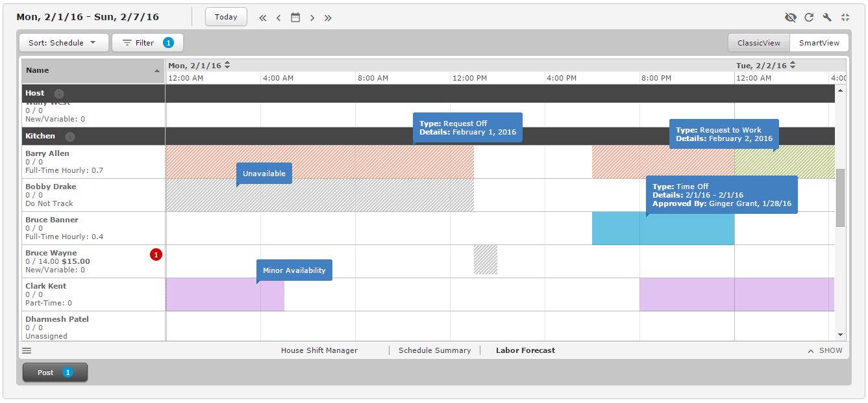Viewport: 868px width, 403px height.
Task: Click the refresh schedule icon
Action: pos(809,18)
